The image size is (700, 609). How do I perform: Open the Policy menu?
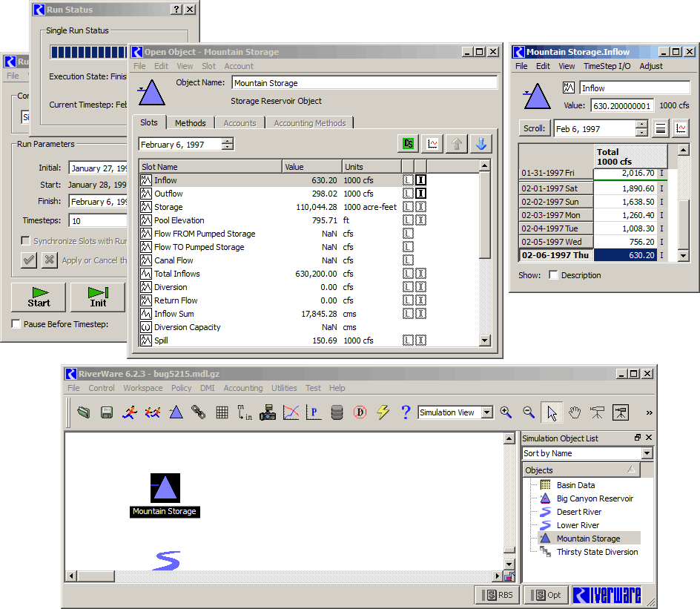tap(181, 388)
